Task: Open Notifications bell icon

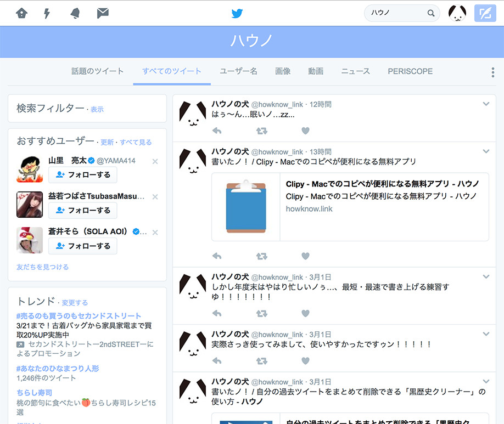Action: (x=75, y=13)
